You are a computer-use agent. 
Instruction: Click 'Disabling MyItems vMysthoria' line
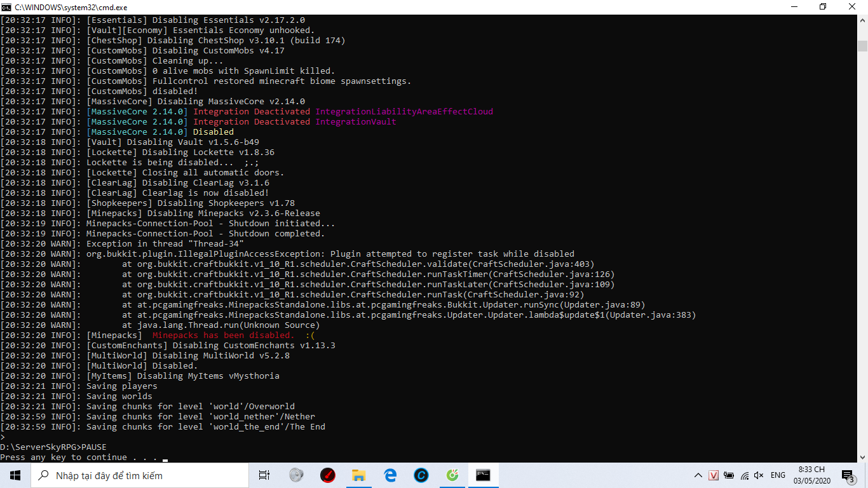[x=140, y=376]
